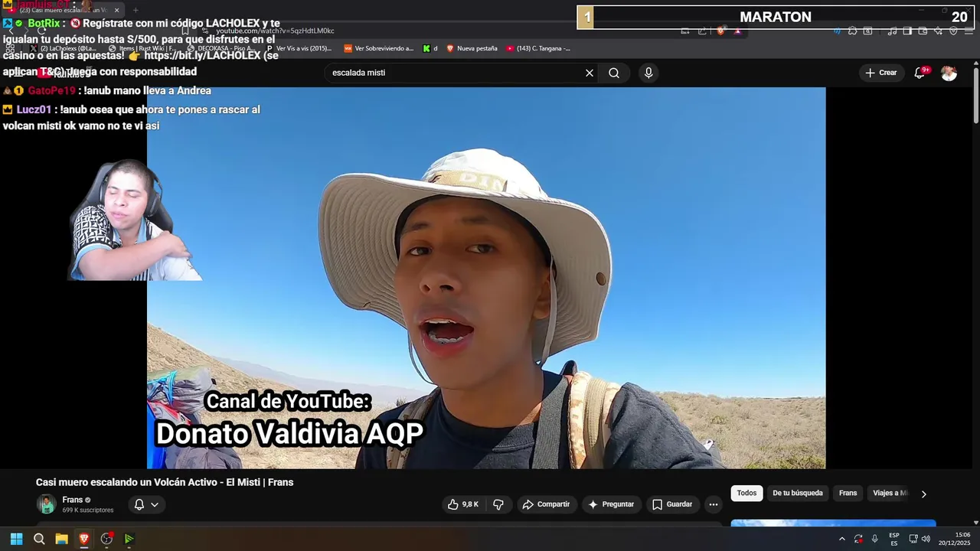Click the Preguntar button
This screenshot has width=980, height=551.
(610, 504)
